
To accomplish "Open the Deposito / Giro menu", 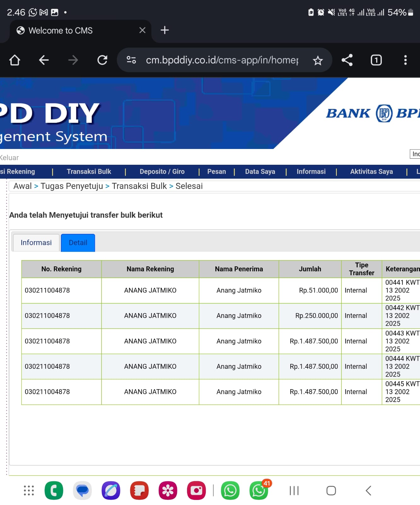I will point(162,172).
